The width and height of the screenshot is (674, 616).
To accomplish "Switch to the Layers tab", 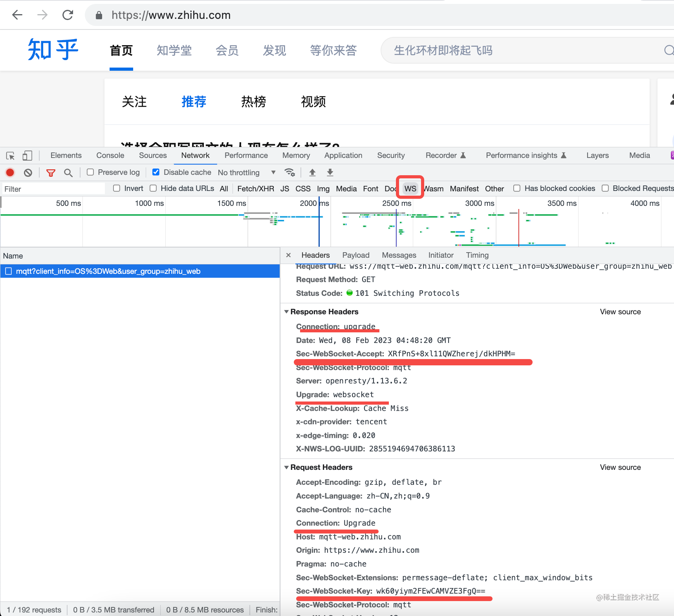I will (x=597, y=156).
